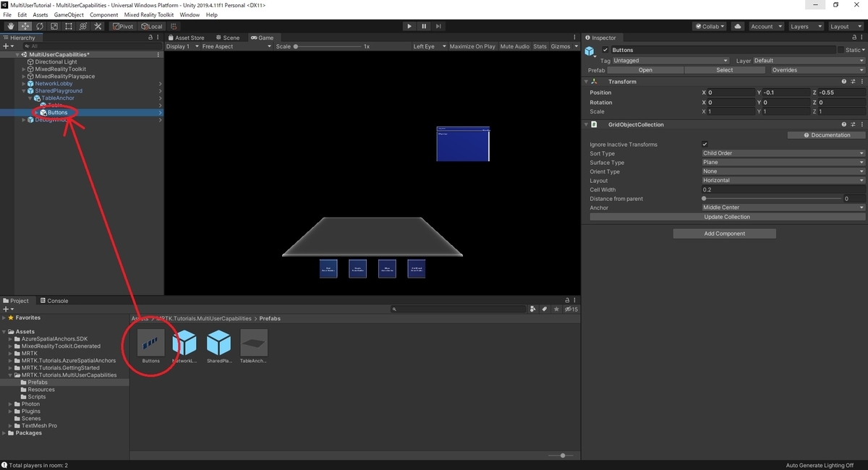Open the cloud services icon

[738, 26]
